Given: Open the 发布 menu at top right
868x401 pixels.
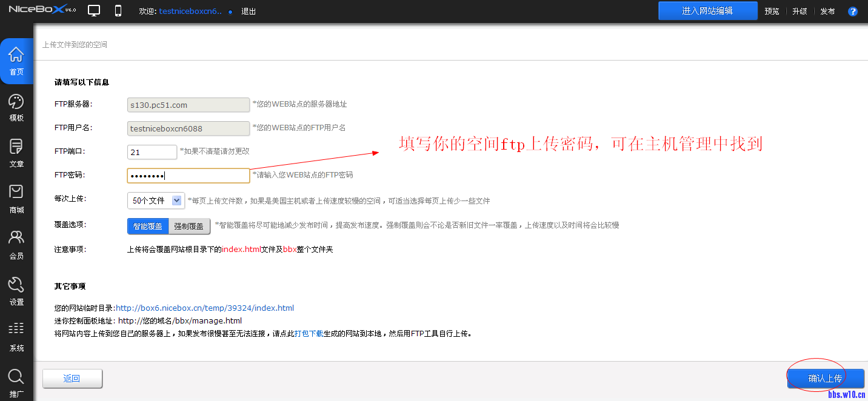Looking at the screenshot, I should 827,10.
